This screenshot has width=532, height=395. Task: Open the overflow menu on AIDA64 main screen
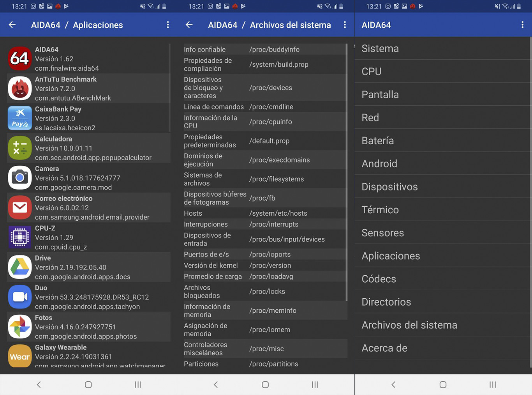coord(523,25)
